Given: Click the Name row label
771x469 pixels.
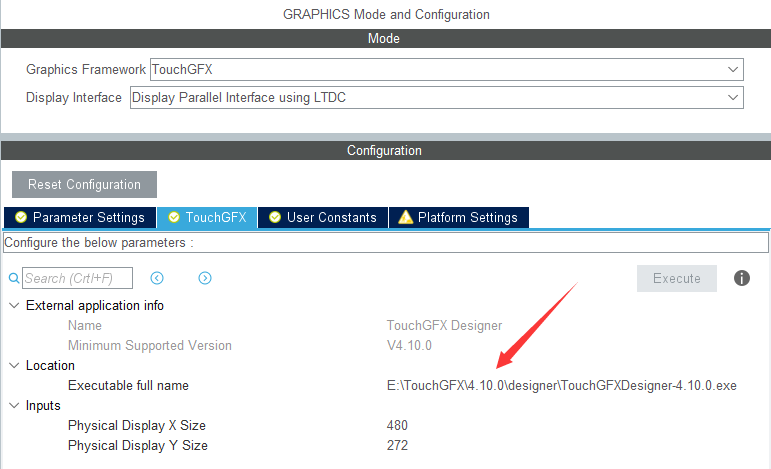Looking at the screenshot, I should 85,325.
